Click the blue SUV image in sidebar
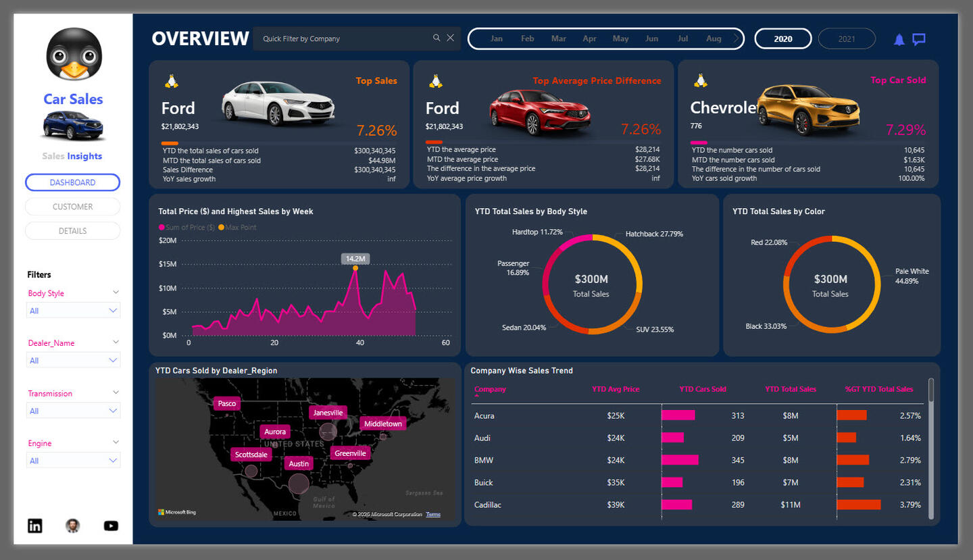Viewport: 973px width, 560px height. [x=74, y=126]
